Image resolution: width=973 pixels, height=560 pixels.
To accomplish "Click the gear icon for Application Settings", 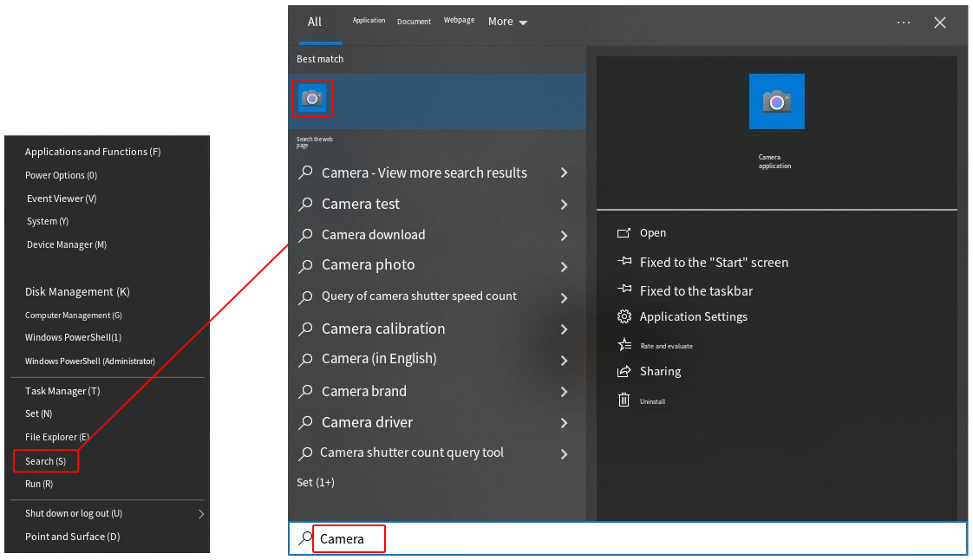I will pyautogui.click(x=624, y=317).
